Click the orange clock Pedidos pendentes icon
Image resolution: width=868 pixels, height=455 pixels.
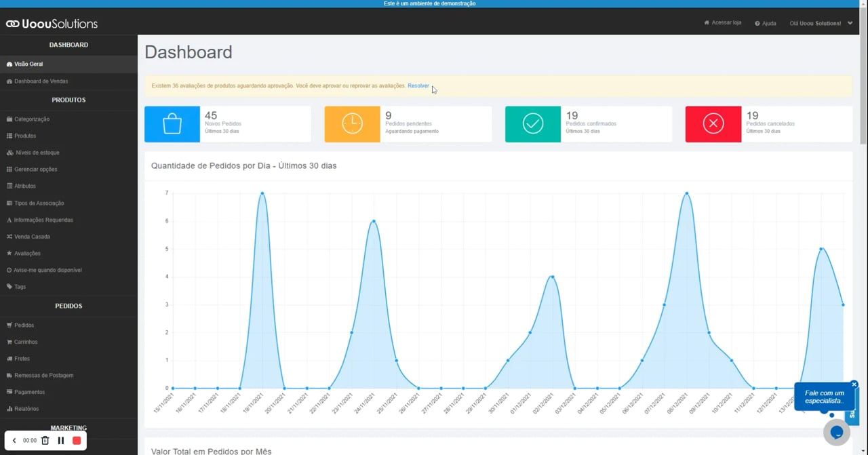[x=352, y=124]
